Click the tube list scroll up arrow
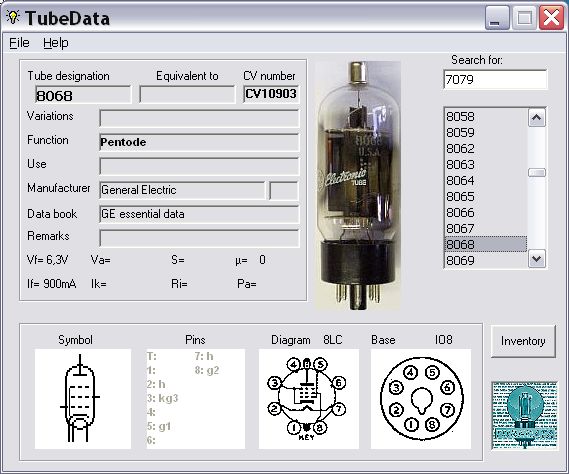Screen dimensions: 569x474 537,118
